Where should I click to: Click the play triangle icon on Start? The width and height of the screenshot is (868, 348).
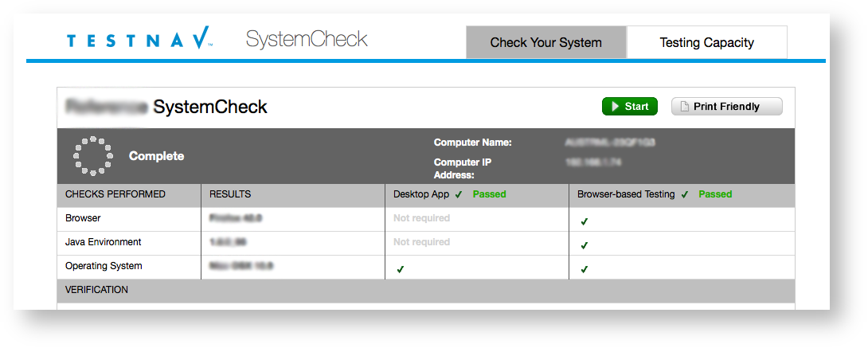point(615,106)
